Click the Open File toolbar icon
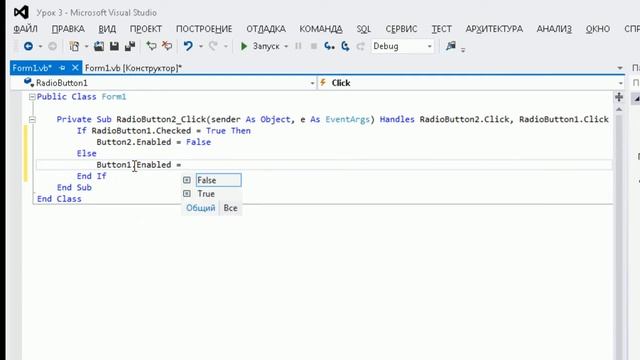Viewport: 640px width, 360px height. pos(99,46)
